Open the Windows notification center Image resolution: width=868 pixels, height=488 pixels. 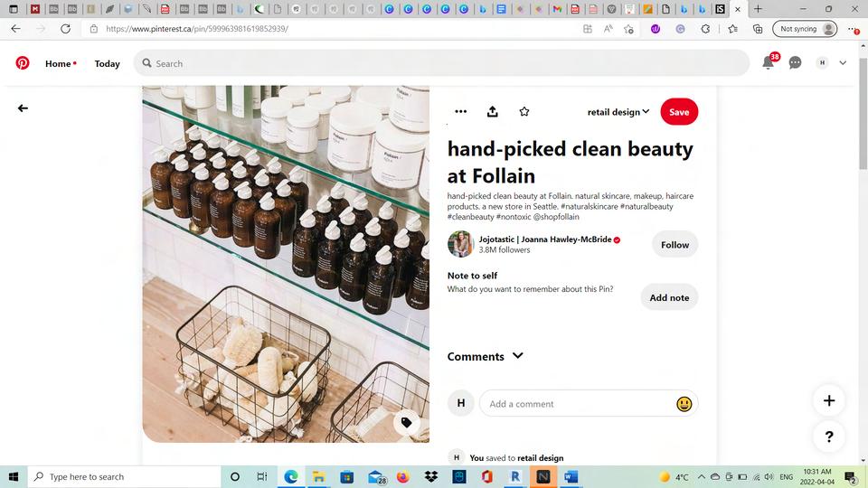pos(851,476)
